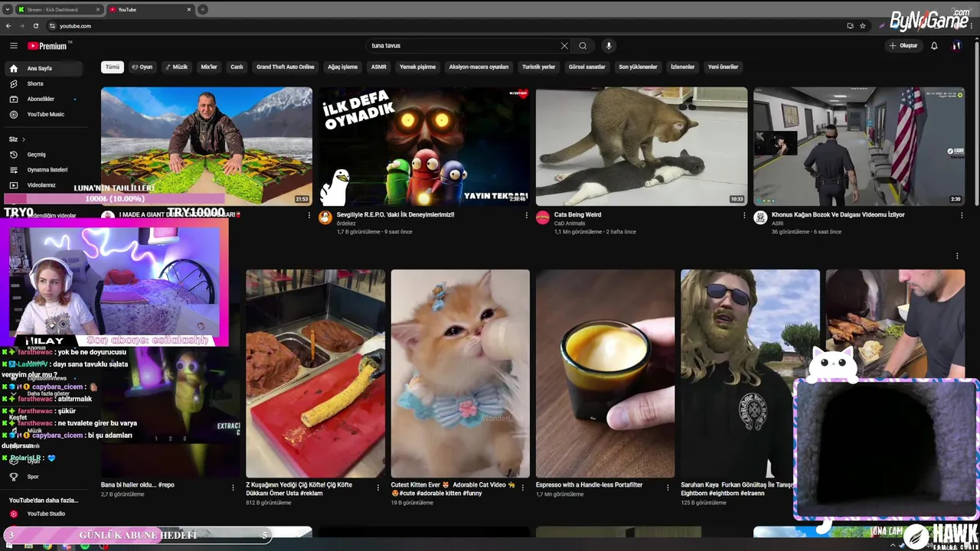Select the Son yüklenenler chip
The width and height of the screenshot is (980, 551).
(638, 67)
